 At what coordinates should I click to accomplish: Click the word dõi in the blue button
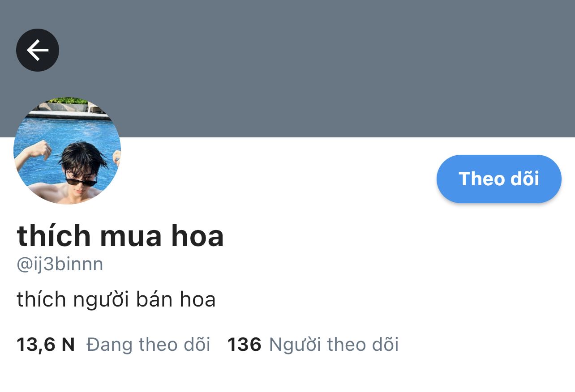point(524,179)
